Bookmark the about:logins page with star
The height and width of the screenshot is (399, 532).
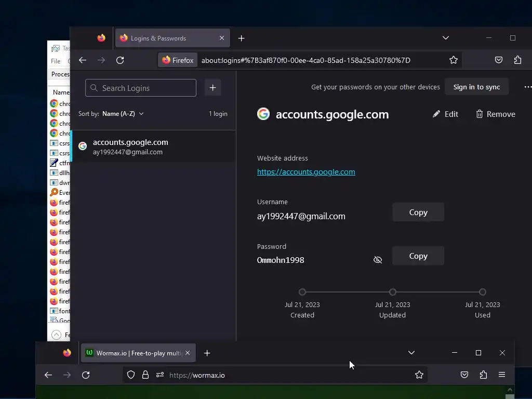[x=453, y=60]
